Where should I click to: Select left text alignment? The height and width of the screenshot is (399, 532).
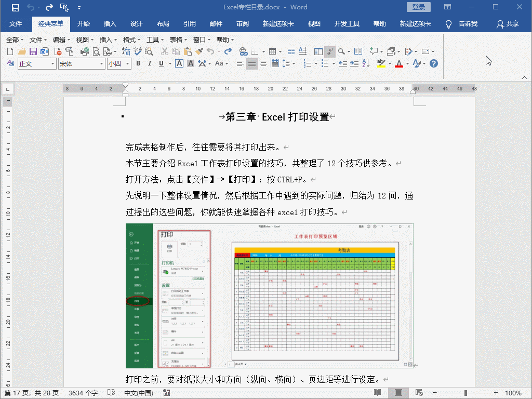tap(240, 63)
